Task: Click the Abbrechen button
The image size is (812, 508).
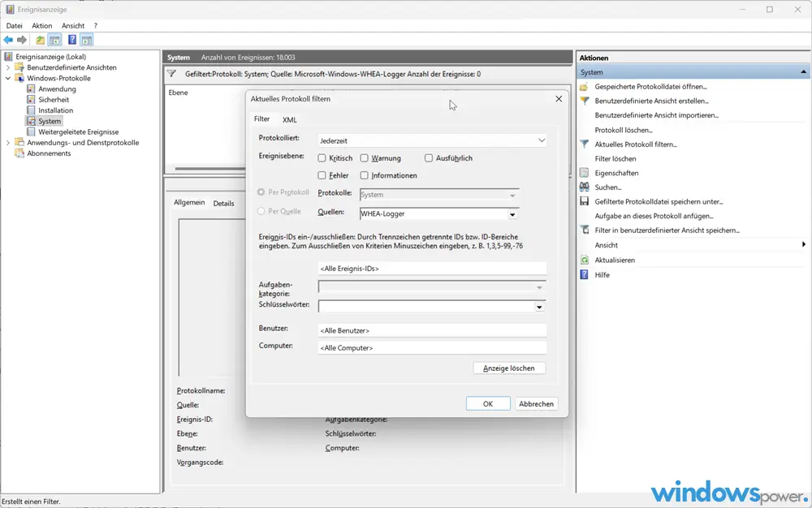Action: pos(537,403)
